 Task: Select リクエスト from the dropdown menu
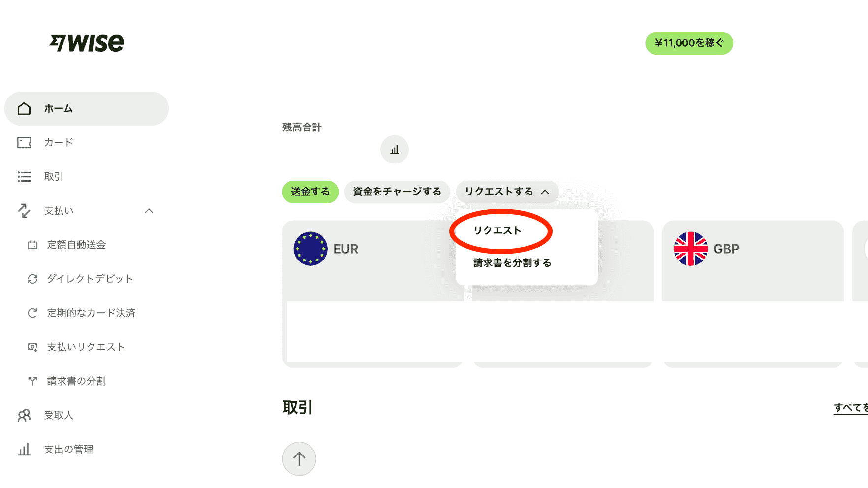click(x=497, y=230)
